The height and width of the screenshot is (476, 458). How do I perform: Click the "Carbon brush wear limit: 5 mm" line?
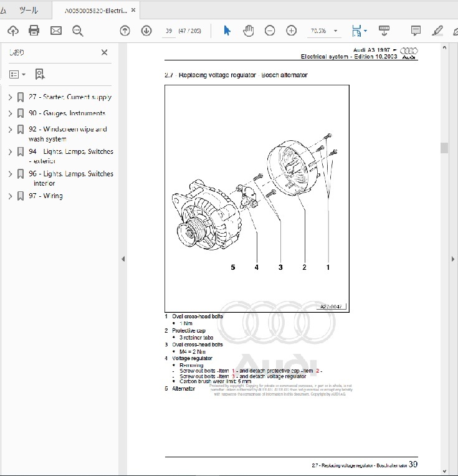click(x=216, y=381)
